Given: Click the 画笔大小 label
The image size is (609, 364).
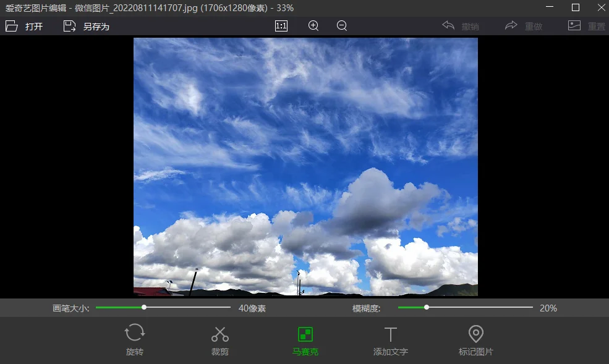Looking at the screenshot, I should coord(70,308).
